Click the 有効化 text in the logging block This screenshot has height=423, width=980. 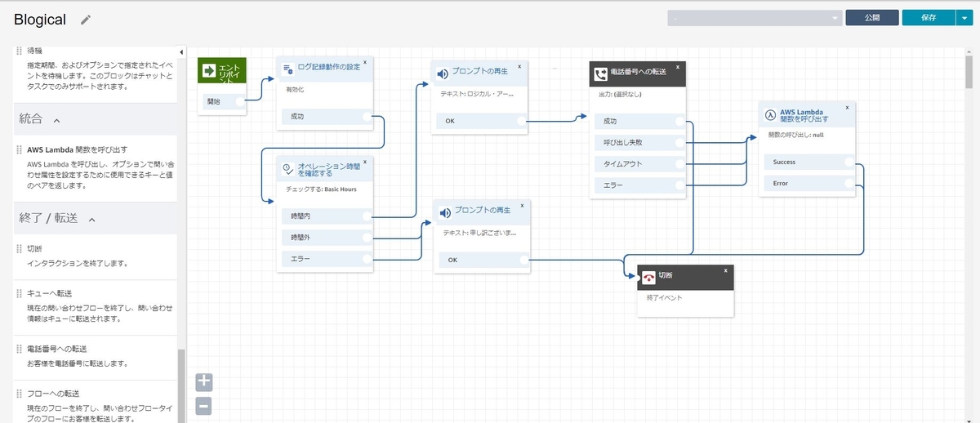295,91
